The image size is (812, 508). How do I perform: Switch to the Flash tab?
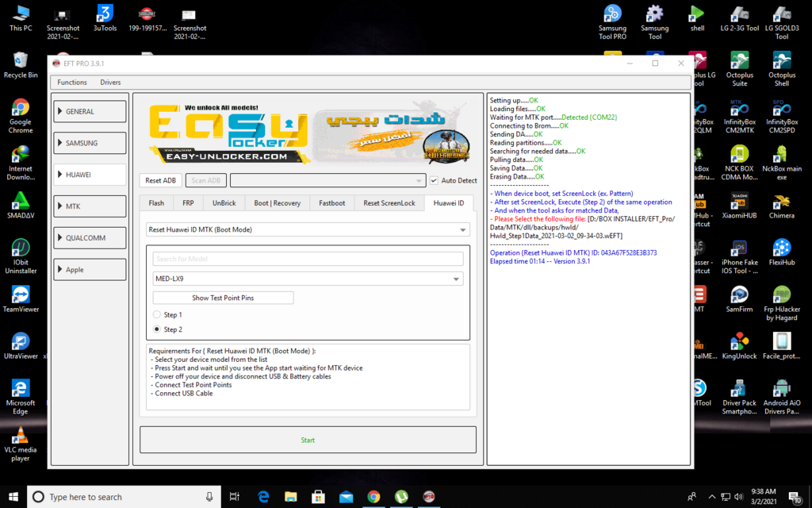click(x=156, y=203)
